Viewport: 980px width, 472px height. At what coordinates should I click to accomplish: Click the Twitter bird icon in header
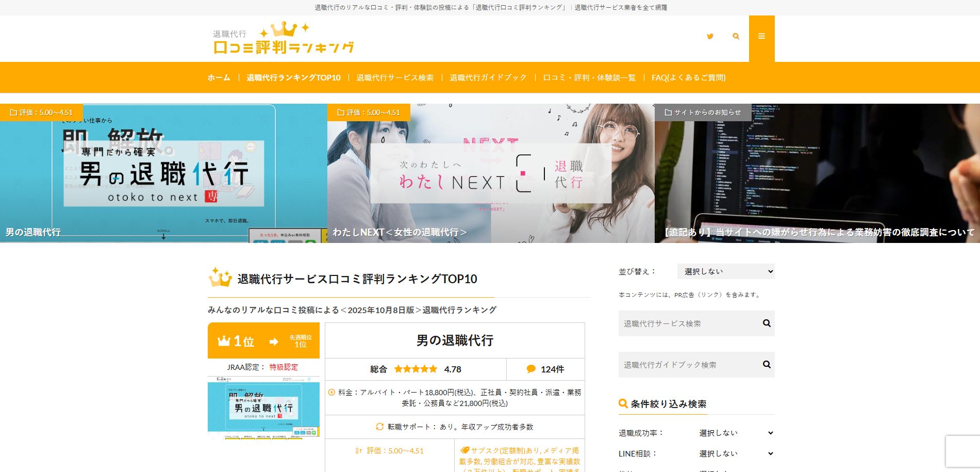tap(710, 36)
